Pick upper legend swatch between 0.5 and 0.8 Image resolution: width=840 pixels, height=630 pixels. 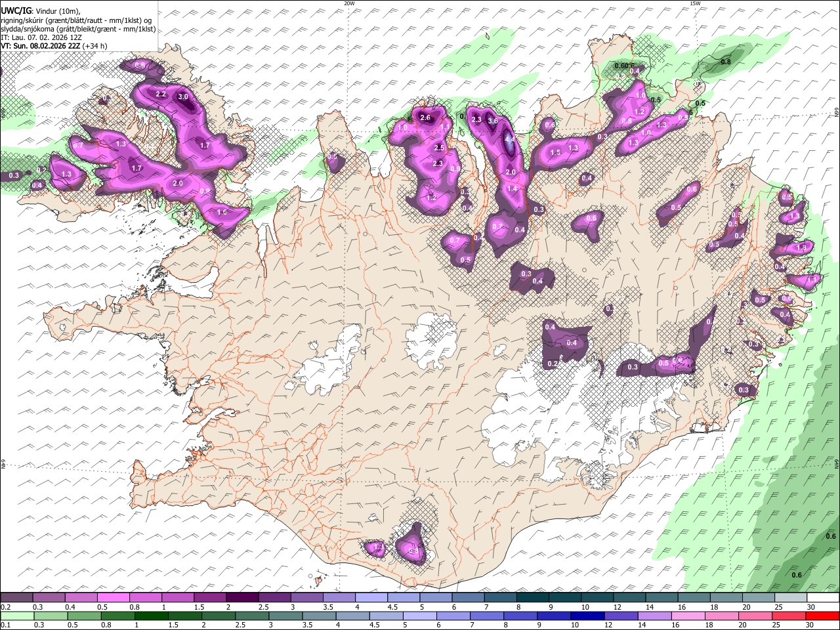pos(114,597)
